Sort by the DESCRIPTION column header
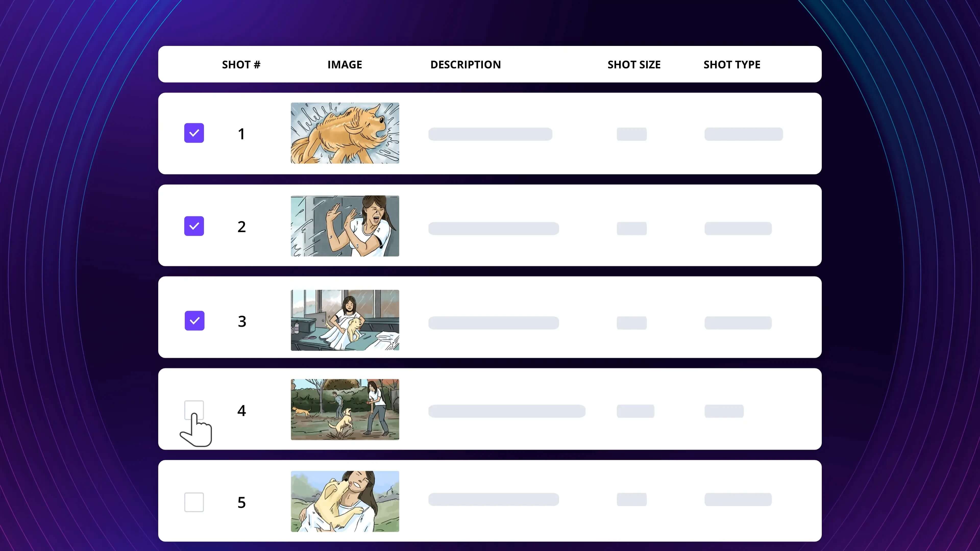The image size is (980, 551). 465,65
